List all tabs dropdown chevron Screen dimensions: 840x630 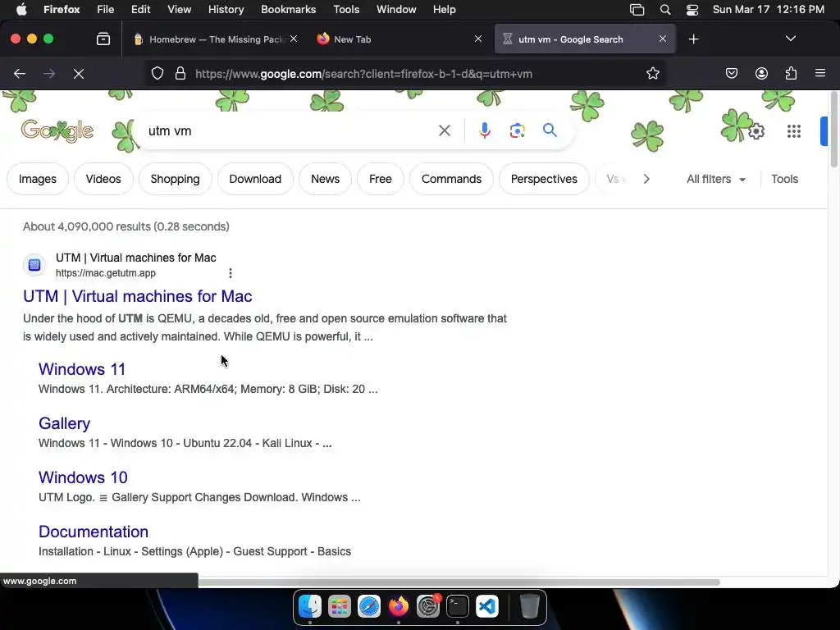click(790, 39)
